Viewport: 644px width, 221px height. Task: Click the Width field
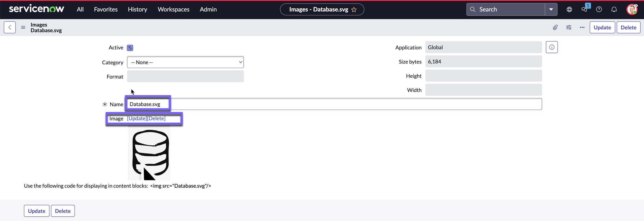[x=483, y=90]
